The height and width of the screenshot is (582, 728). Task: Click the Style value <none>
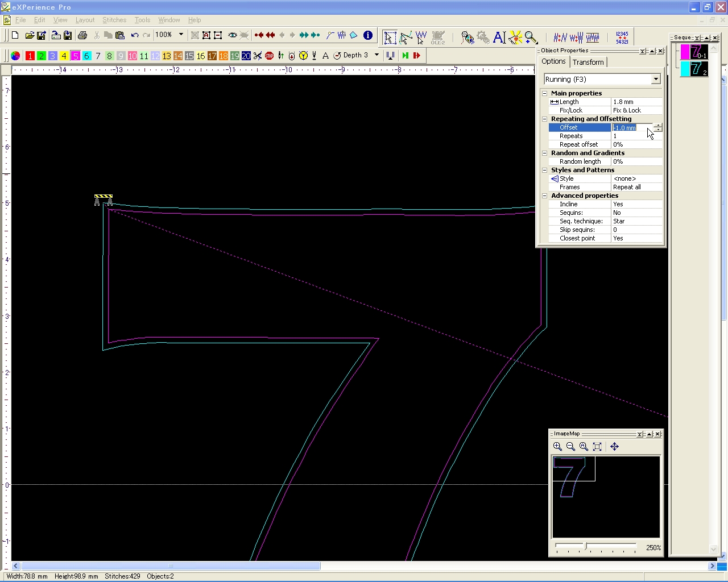637,178
